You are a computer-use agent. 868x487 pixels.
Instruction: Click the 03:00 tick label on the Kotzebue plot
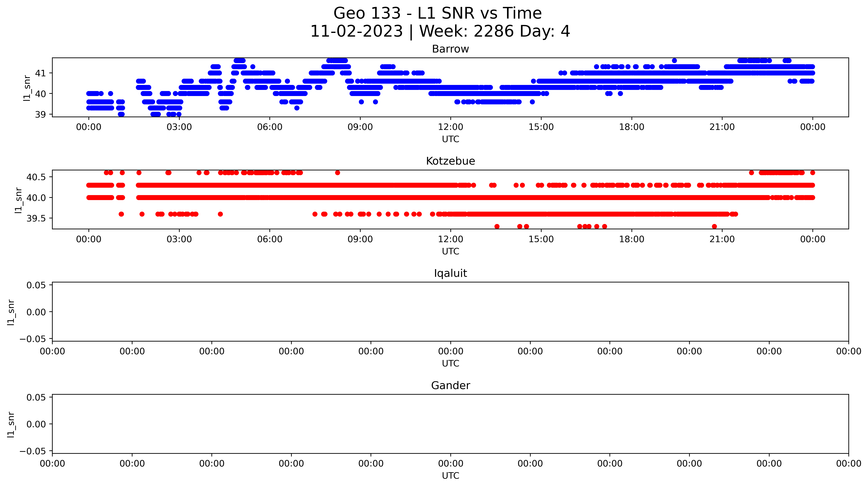click(x=179, y=240)
